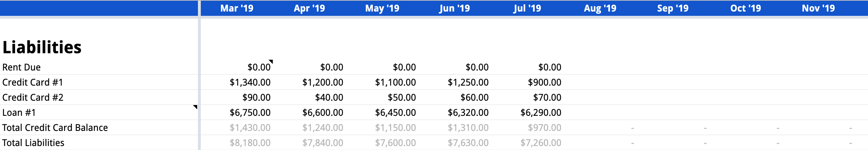Click Loan #1 value $6,290.00 for Jul '19
The image size is (868, 150).
(541, 113)
